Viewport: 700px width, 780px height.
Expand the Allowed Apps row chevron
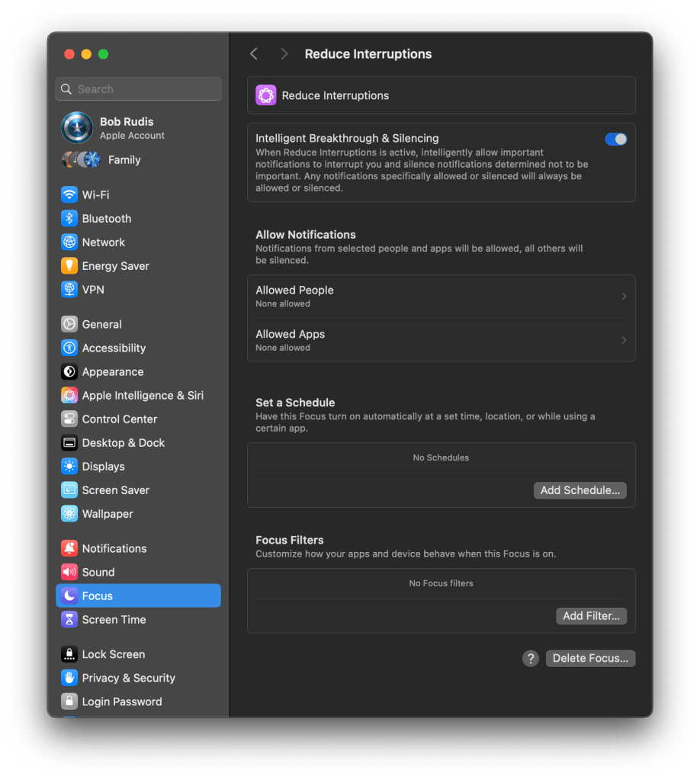[x=624, y=340]
